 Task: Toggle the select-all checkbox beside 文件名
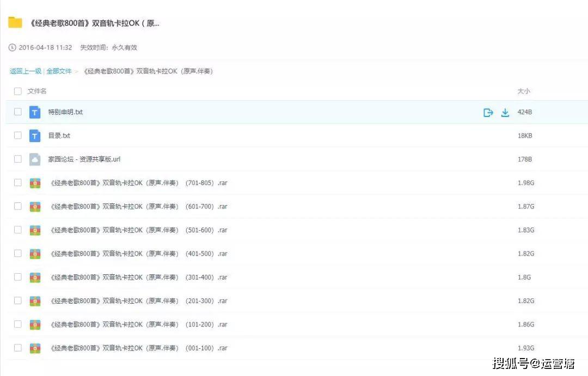pyautogui.click(x=17, y=91)
